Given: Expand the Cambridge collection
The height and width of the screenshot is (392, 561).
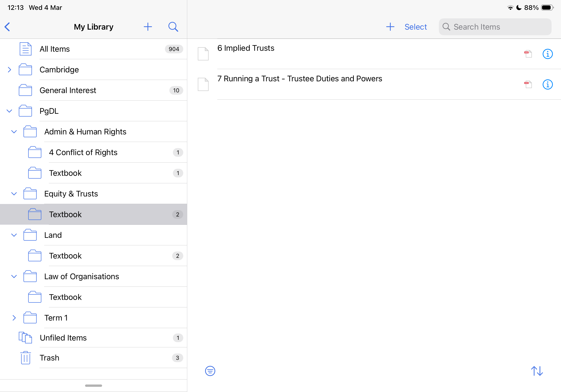Looking at the screenshot, I should [9, 70].
